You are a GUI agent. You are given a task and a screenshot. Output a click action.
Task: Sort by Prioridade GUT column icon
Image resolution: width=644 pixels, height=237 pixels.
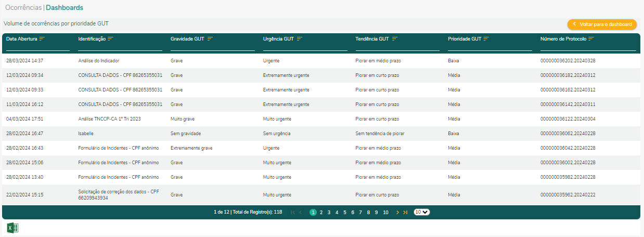487,39
